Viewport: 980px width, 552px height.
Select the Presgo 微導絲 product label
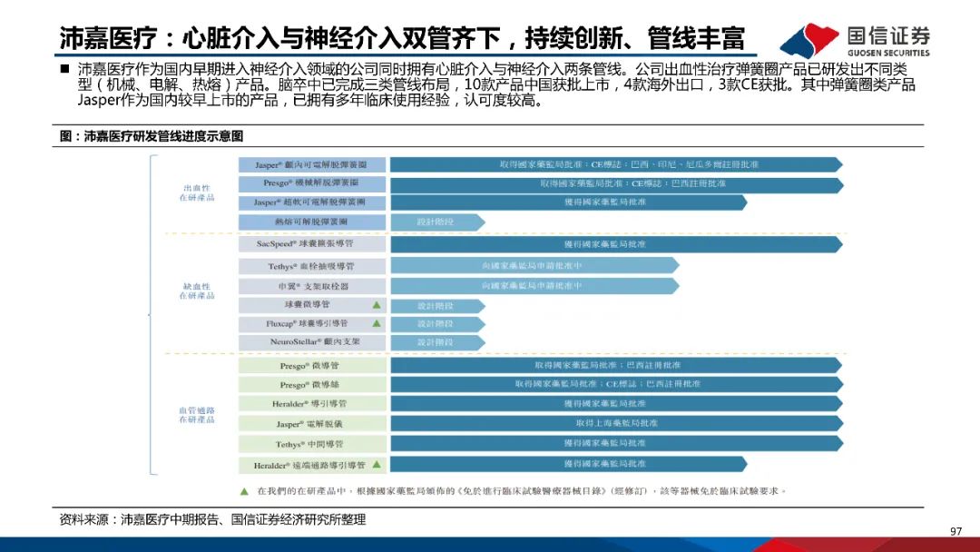coord(312,384)
